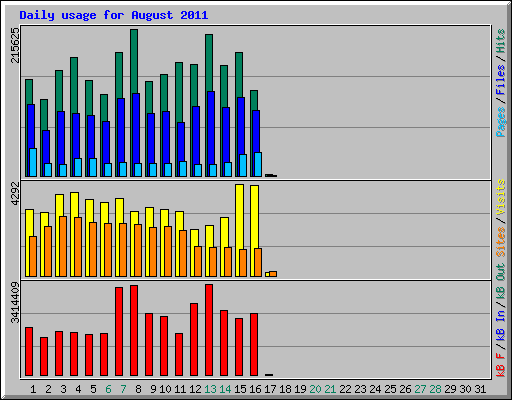Click the yellow 'Visits' legend label
512x400 pixels.
(500, 198)
